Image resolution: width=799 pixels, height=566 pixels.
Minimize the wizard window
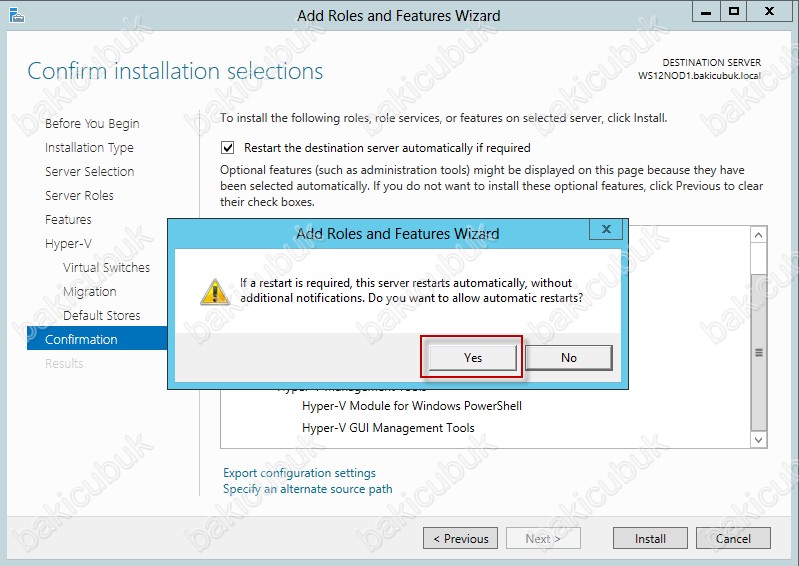(706, 11)
